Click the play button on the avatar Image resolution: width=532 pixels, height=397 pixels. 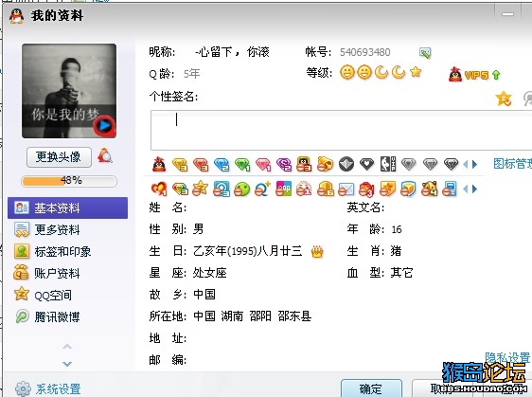click(104, 126)
